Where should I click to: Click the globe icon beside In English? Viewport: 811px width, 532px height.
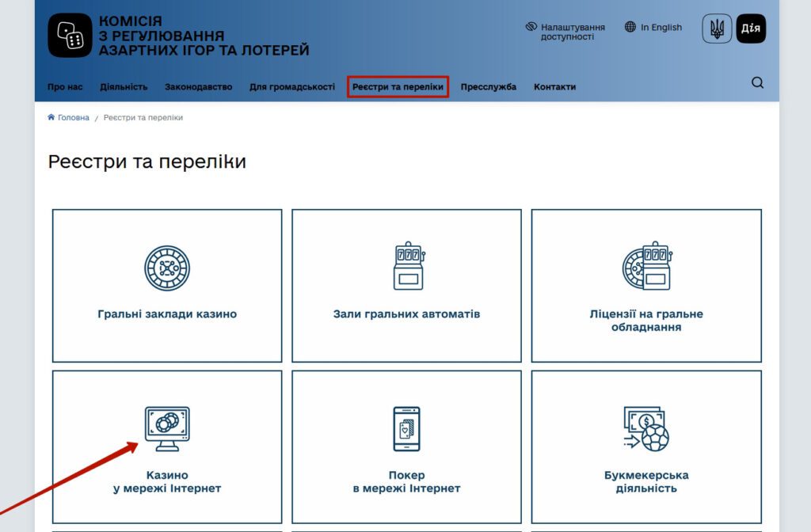pos(630,27)
